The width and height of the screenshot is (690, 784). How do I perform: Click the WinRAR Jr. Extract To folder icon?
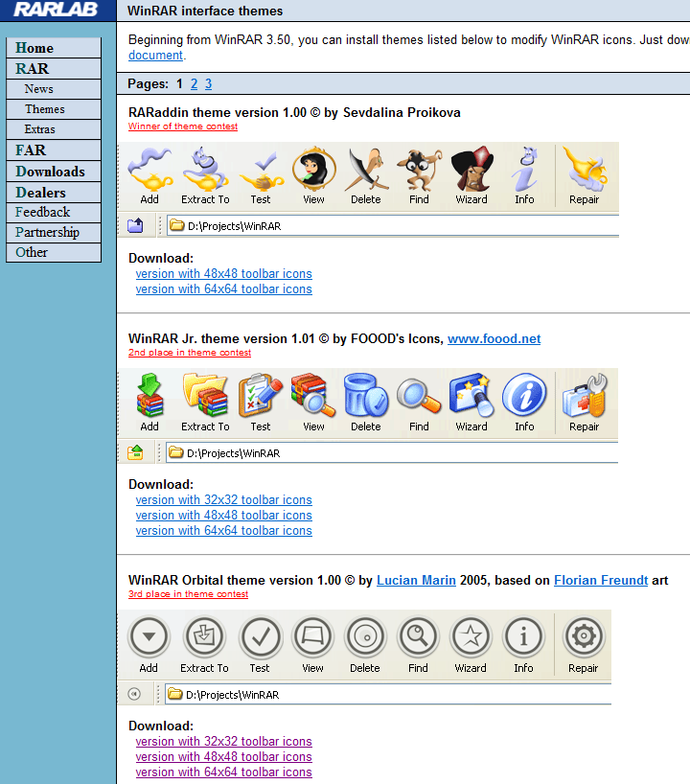(205, 395)
